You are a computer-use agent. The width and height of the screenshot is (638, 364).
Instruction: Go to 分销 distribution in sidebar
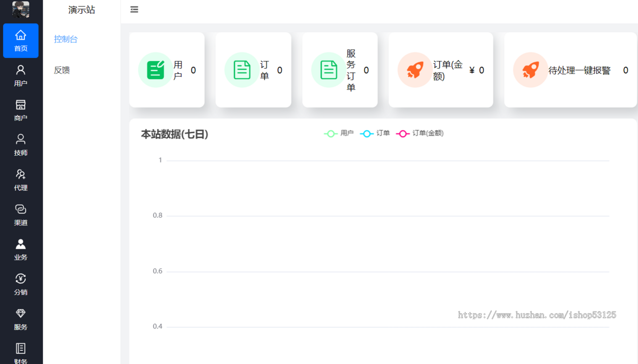(x=21, y=284)
